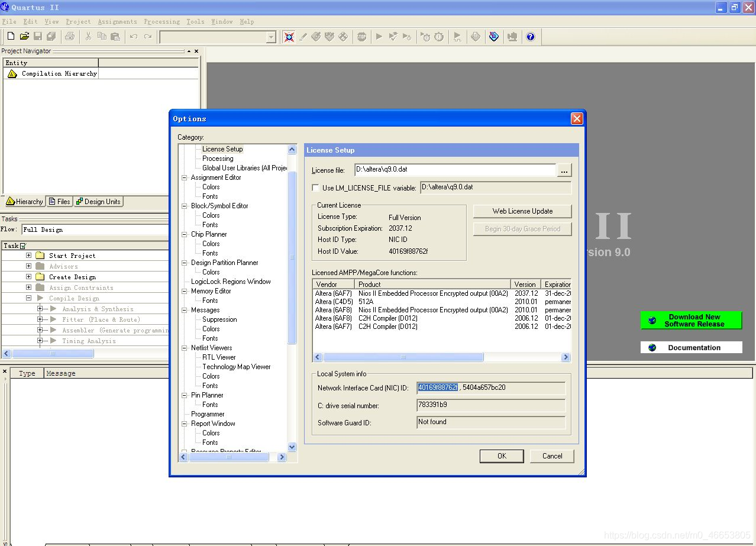756x546 pixels.
Task: Switch to the Hierarchy tab
Action: [x=24, y=202]
